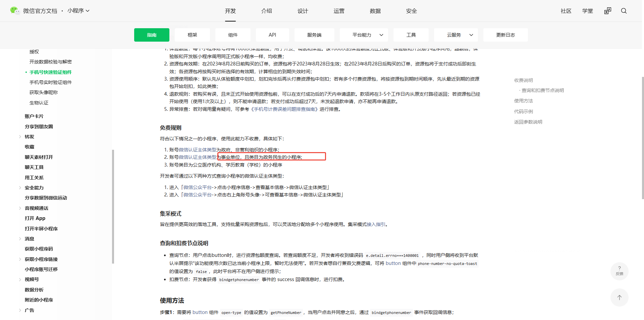644x320 pixels.
Task: Open the 小程序 dropdown in header
Action: (78, 11)
